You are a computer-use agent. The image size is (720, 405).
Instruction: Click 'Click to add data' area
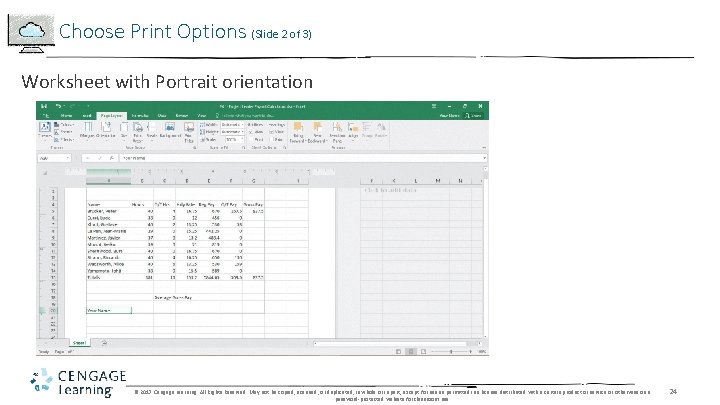390,190
